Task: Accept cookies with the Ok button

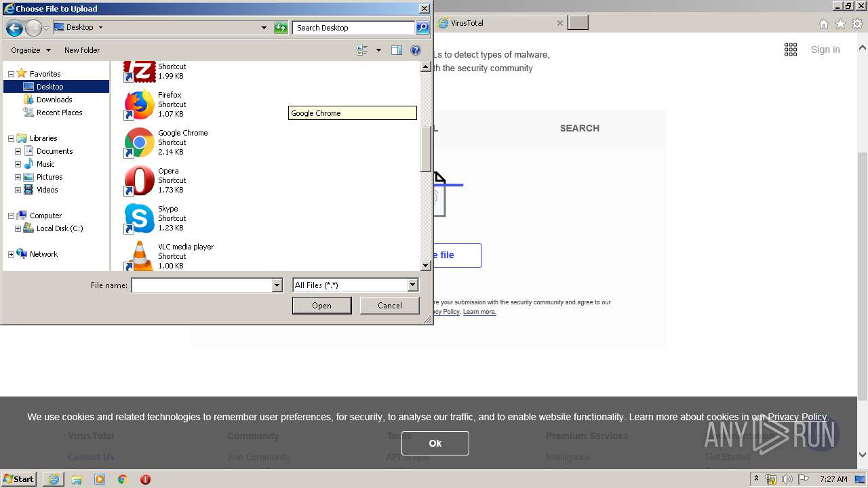Action: coord(435,443)
